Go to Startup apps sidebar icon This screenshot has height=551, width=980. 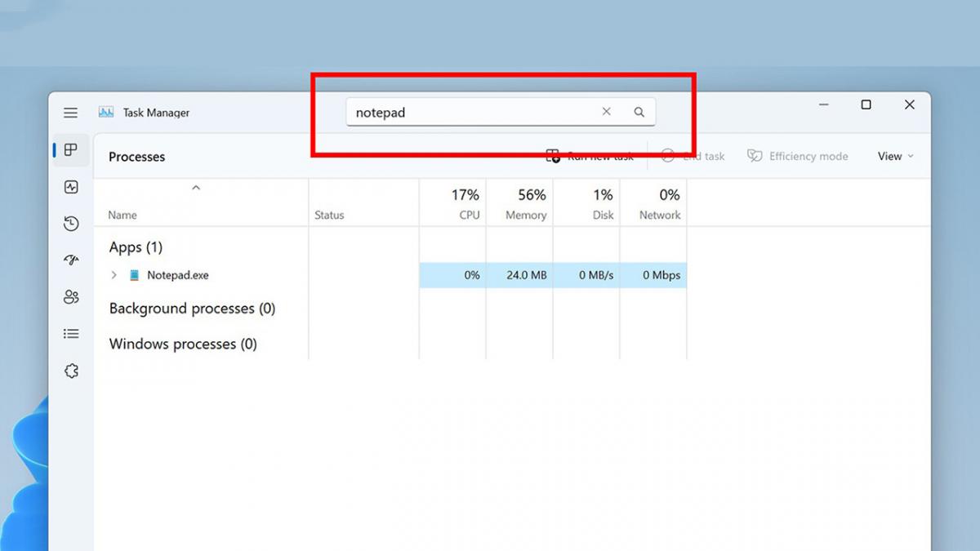coord(71,260)
